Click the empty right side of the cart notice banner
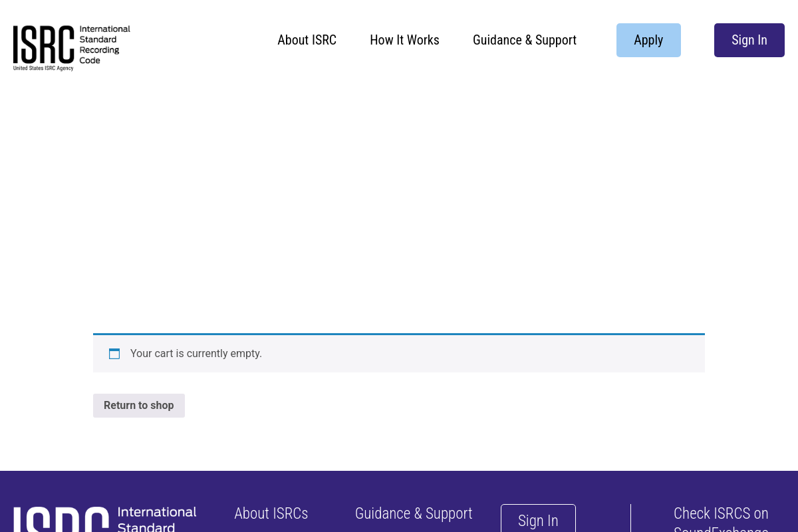Image resolution: width=798 pixels, height=532 pixels. [x=565, y=354]
